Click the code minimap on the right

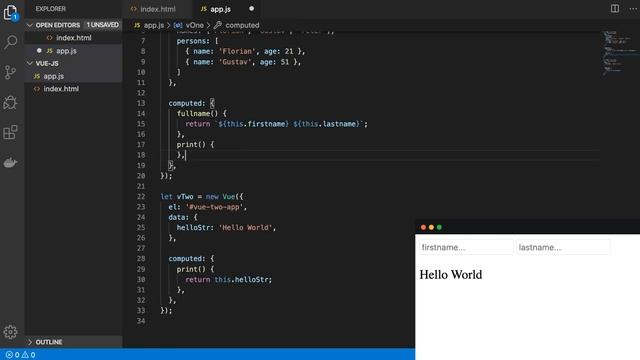pos(620,53)
